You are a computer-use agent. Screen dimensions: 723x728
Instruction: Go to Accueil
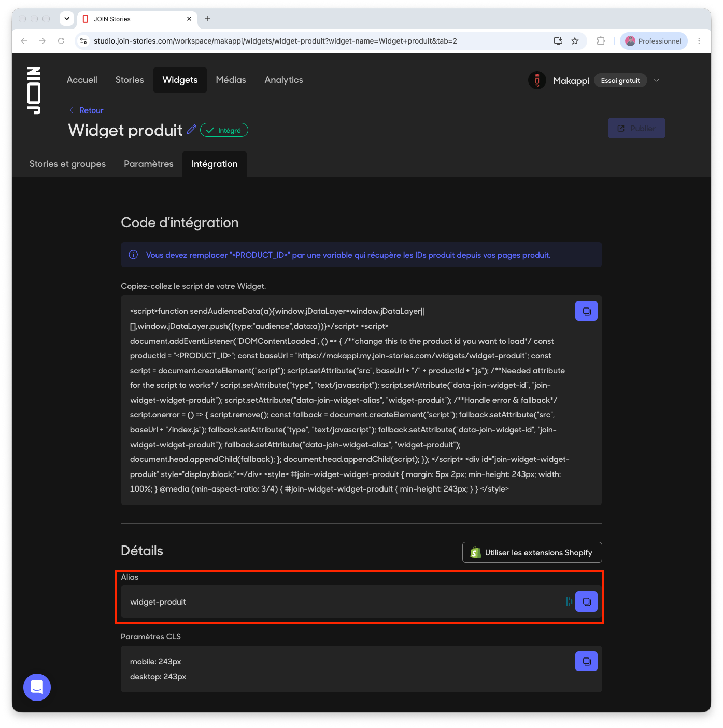[x=82, y=80]
